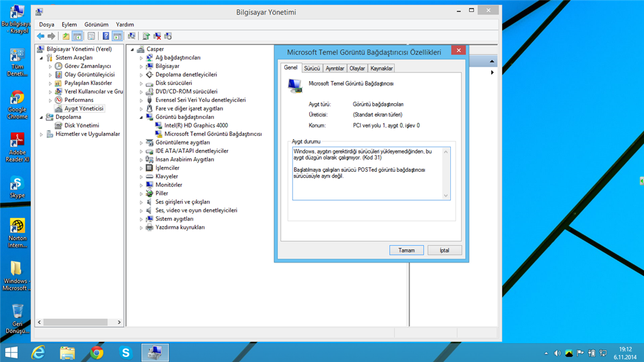Open Internet Explorer from taskbar
The image size is (644, 362).
pos(38,353)
